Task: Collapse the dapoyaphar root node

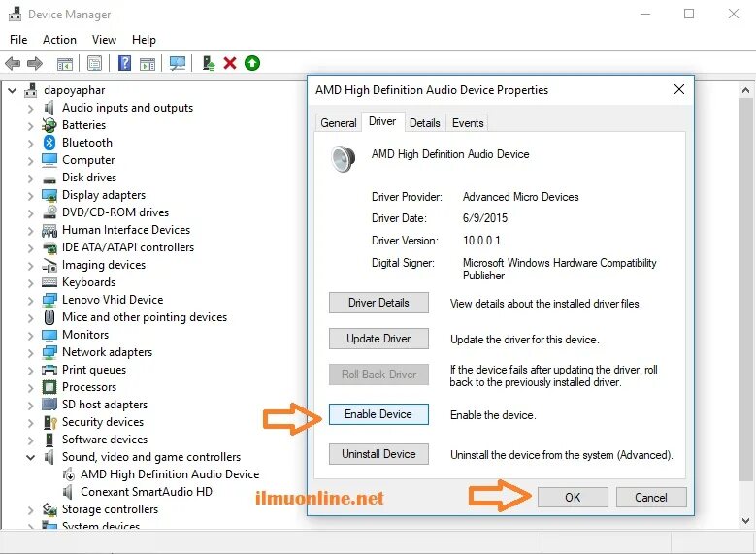Action: 13,90
